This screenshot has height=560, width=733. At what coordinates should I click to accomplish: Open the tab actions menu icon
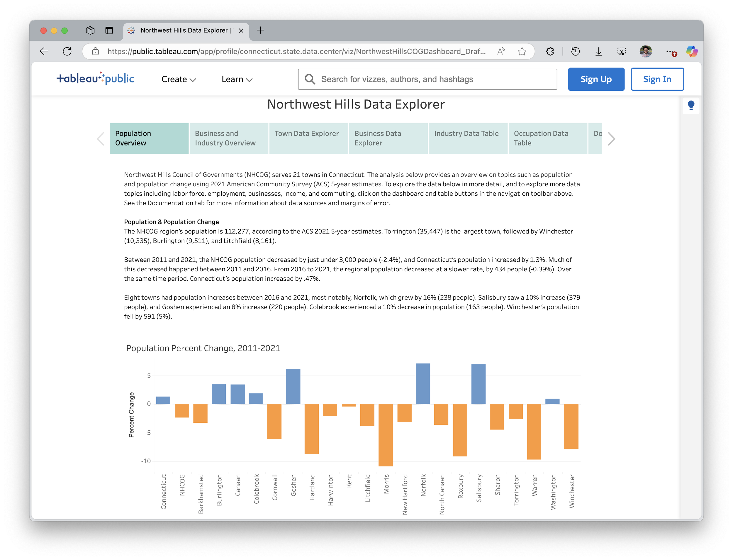pyautogui.click(x=109, y=30)
